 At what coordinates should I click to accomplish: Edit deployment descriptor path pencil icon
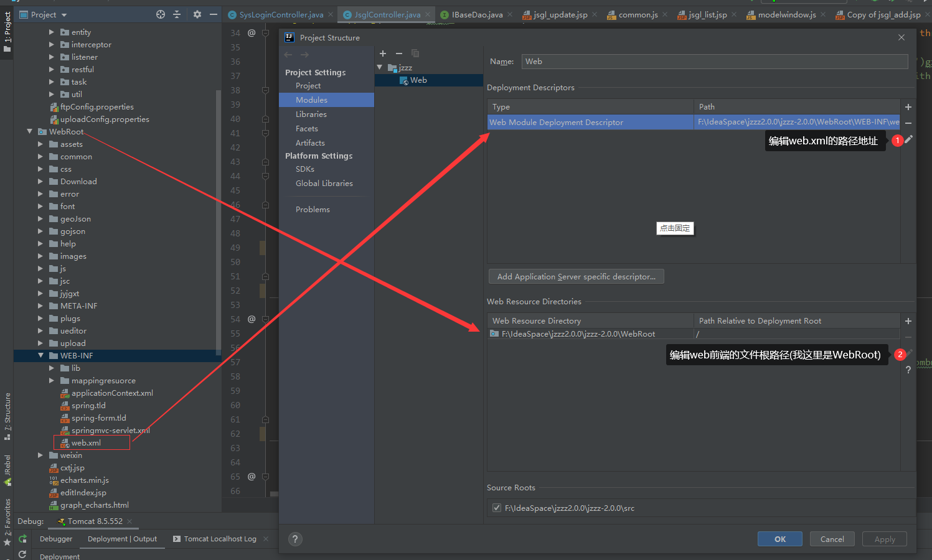[x=909, y=139]
